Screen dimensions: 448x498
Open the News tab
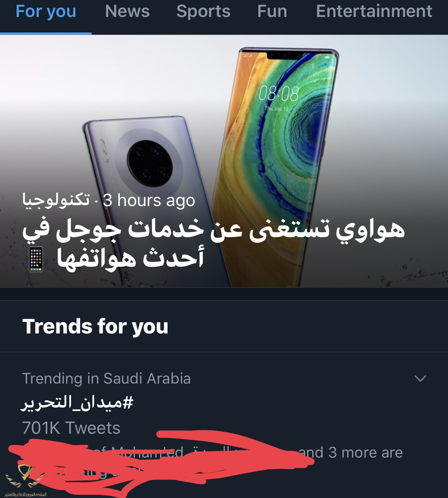point(127,12)
